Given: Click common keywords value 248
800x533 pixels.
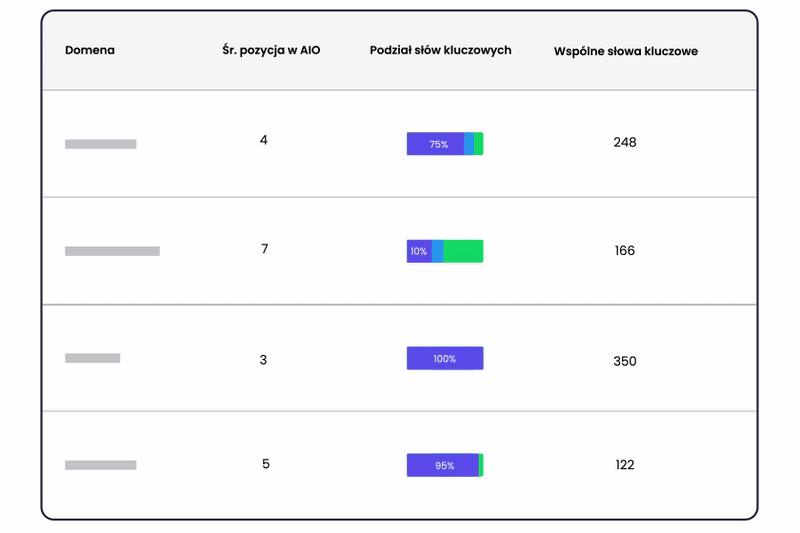Looking at the screenshot, I should pyautogui.click(x=625, y=142).
